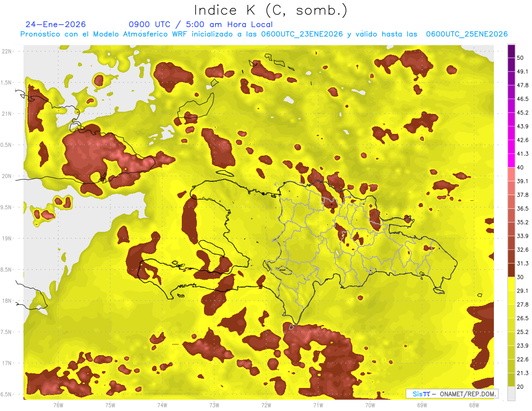Click the color scale value '22.6'
Screen dimensions: 532x411
click(x=523, y=359)
